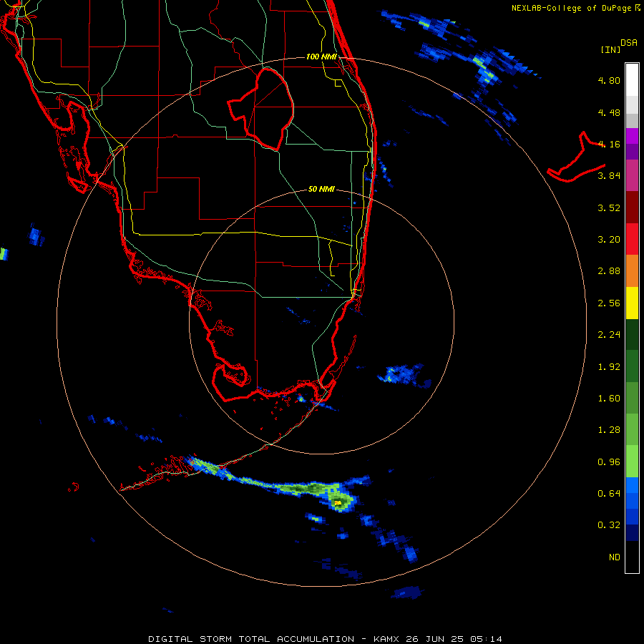
Task: Pick the orange legend swatch near 2.88
Action: tap(632, 271)
